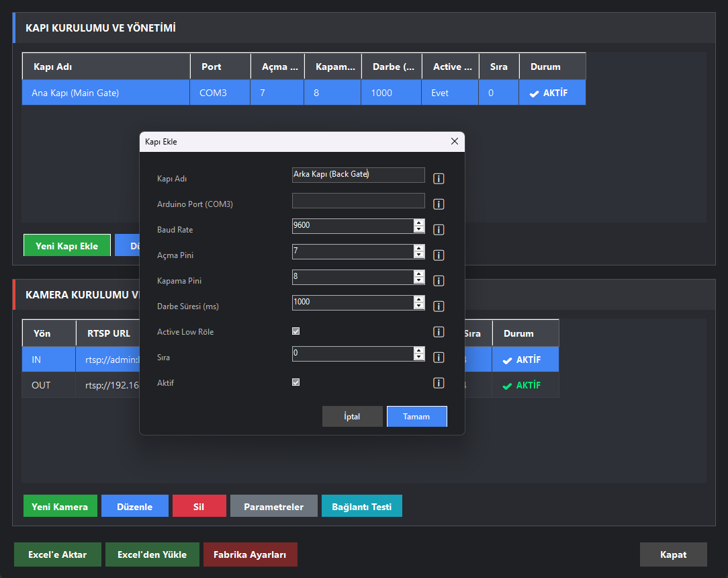The height and width of the screenshot is (578, 728).
Task: Open info icon beside Sıra field
Action: [439, 358]
